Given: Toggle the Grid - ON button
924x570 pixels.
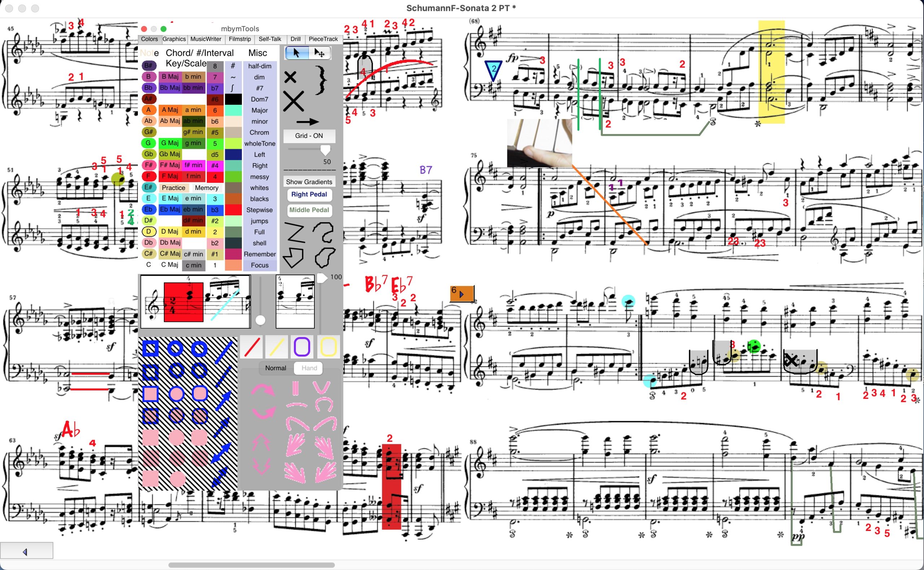Looking at the screenshot, I should pos(309,136).
